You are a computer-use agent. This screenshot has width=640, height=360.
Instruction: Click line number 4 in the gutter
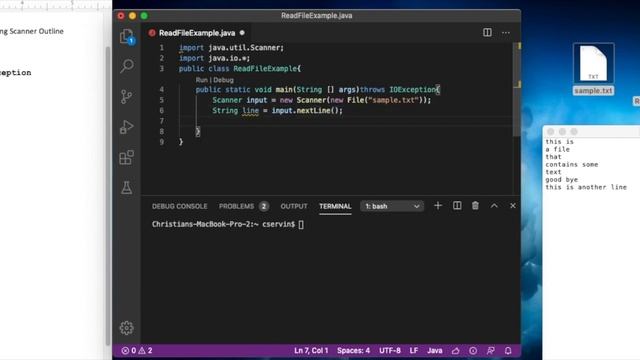coord(162,89)
